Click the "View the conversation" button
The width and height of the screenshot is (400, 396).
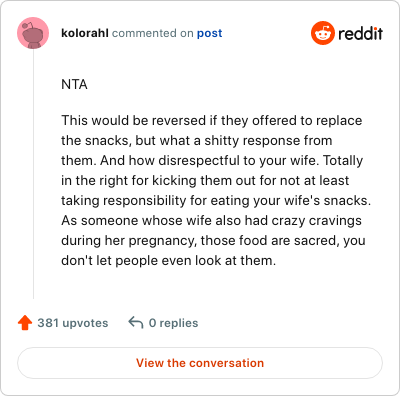(x=200, y=363)
